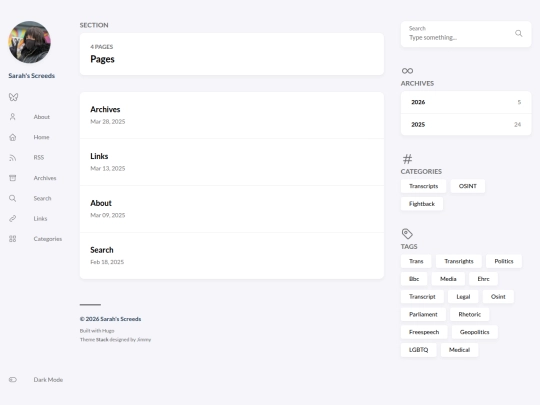Viewport: 540px width, 405px height.
Task: Select the Medical tag
Action: coord(459,350)
